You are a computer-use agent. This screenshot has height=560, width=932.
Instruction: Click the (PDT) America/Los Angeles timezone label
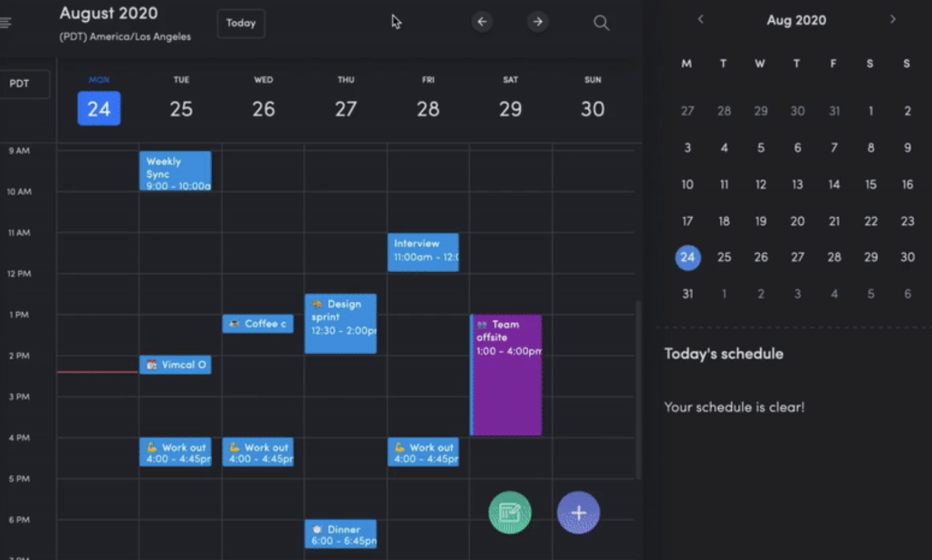(125, 37)
